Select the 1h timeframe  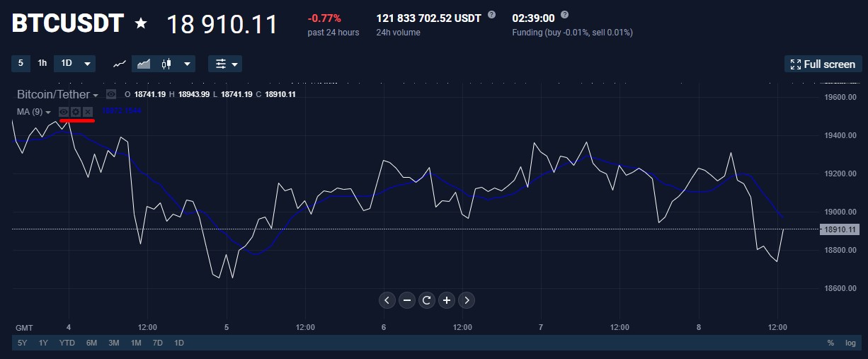[x=42, y=63]
